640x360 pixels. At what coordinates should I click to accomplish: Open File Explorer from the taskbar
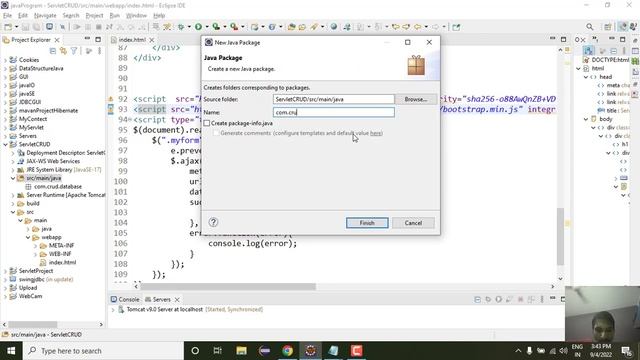[x=242, y=351]
